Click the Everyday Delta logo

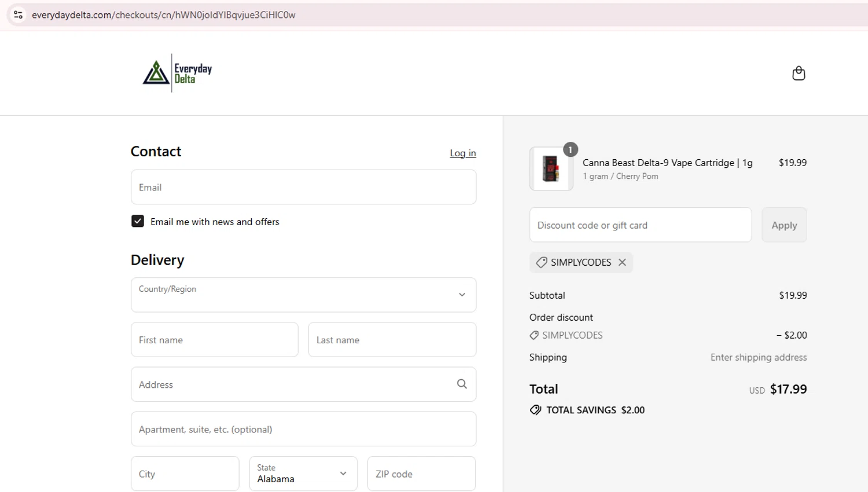[178, 73]
